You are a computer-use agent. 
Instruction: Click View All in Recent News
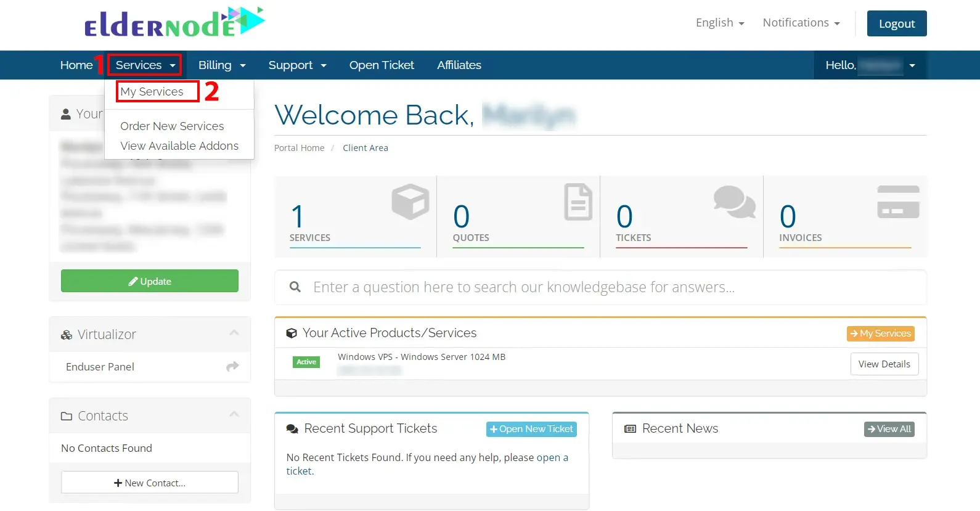coord(889,429)
